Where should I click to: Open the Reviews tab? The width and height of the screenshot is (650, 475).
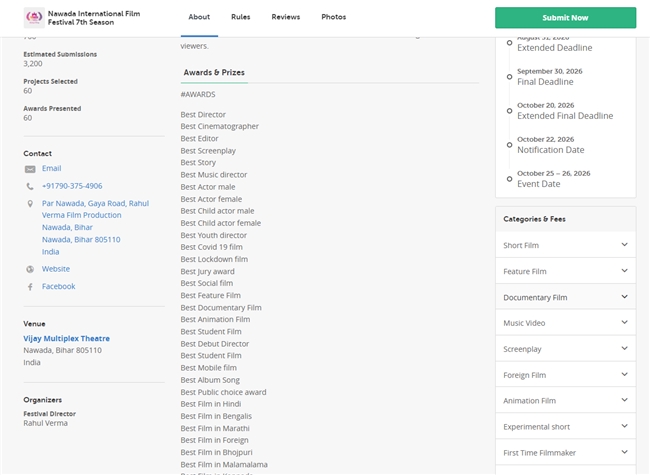[285, 17]
